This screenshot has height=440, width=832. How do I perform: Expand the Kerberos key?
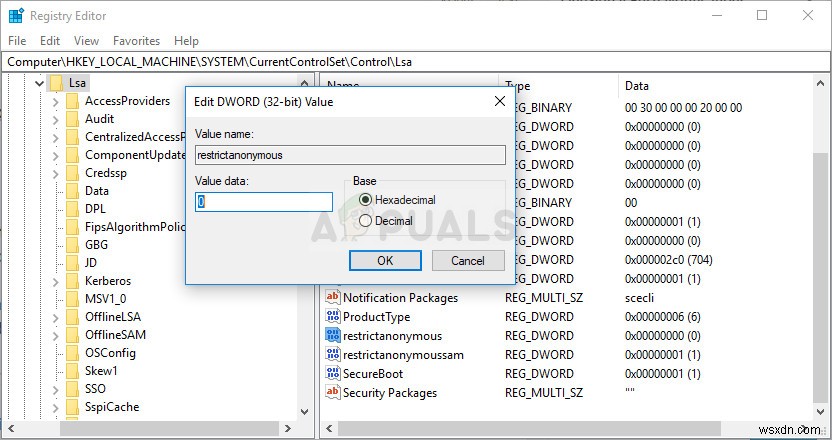(56, 281)
